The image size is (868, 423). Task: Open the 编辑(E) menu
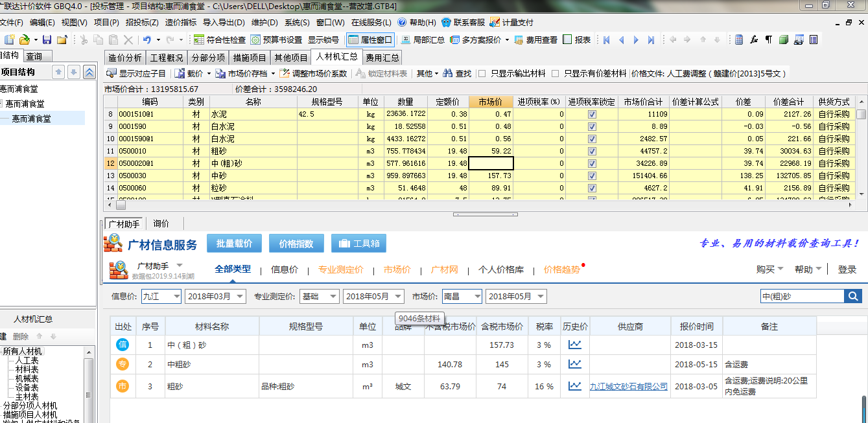42,22
